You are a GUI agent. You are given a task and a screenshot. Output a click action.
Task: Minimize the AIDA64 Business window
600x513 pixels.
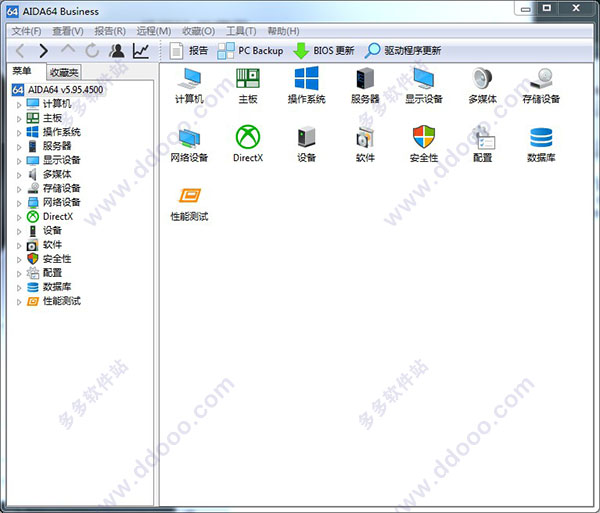coord(526,9)
